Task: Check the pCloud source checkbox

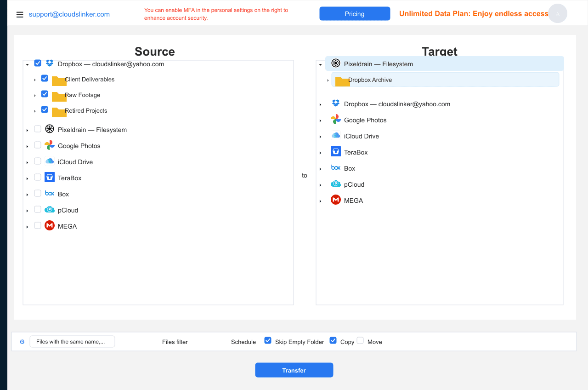Action: click(x=38, y=209)
